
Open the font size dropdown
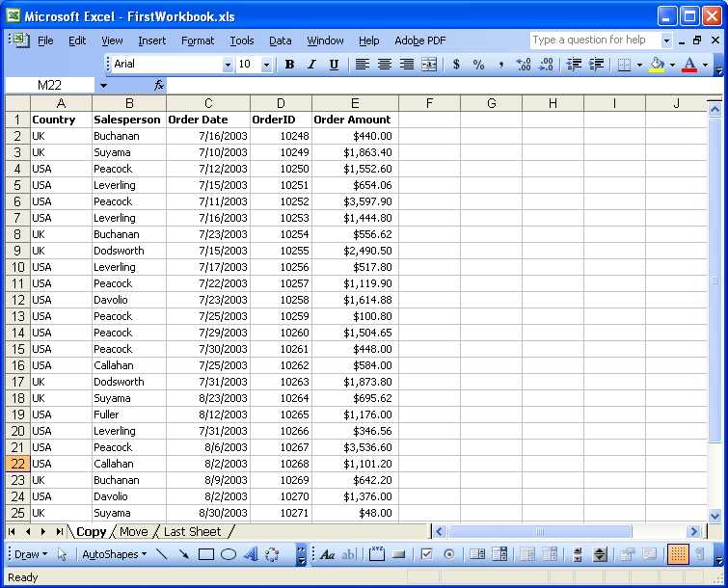pos(266,65)
